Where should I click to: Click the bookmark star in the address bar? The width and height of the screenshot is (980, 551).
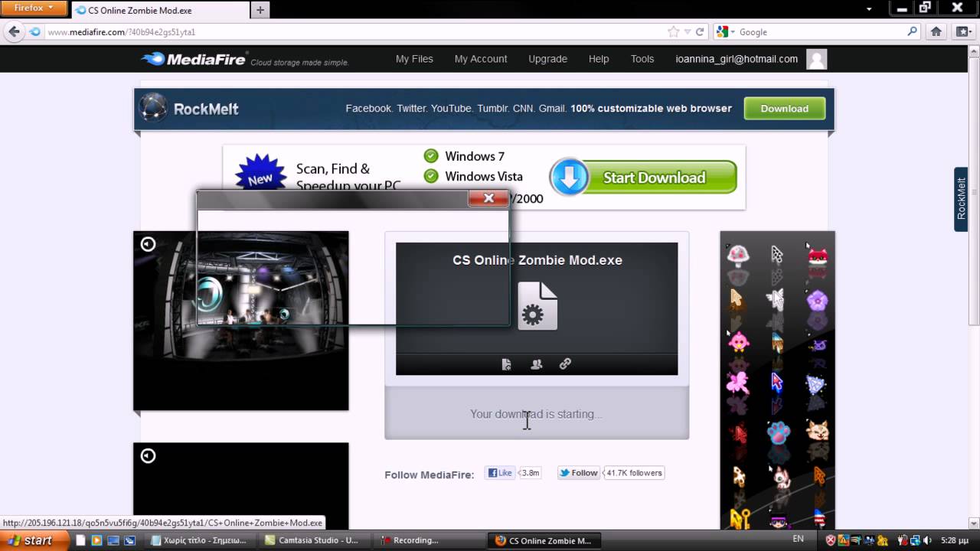pos(673,31)
